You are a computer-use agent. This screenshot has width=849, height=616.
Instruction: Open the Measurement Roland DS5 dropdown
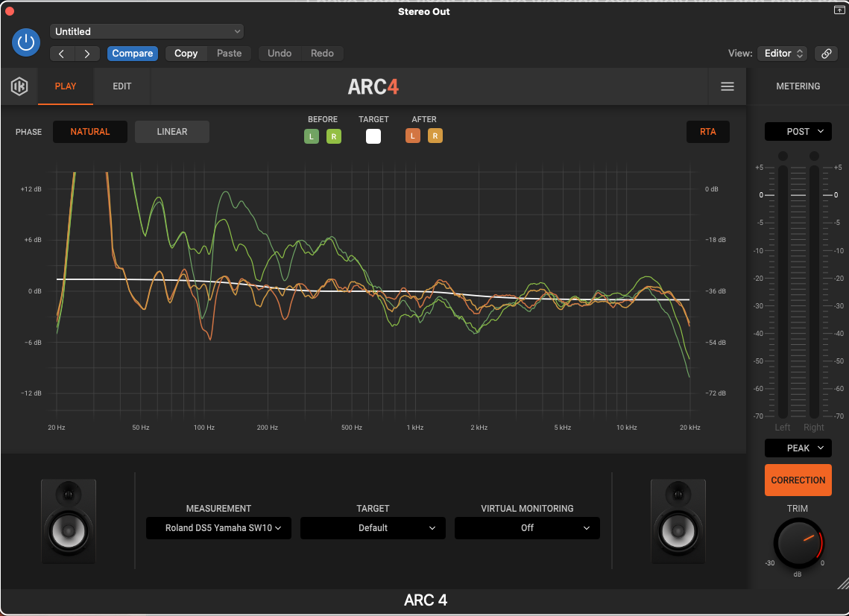[x=218, y=528]
